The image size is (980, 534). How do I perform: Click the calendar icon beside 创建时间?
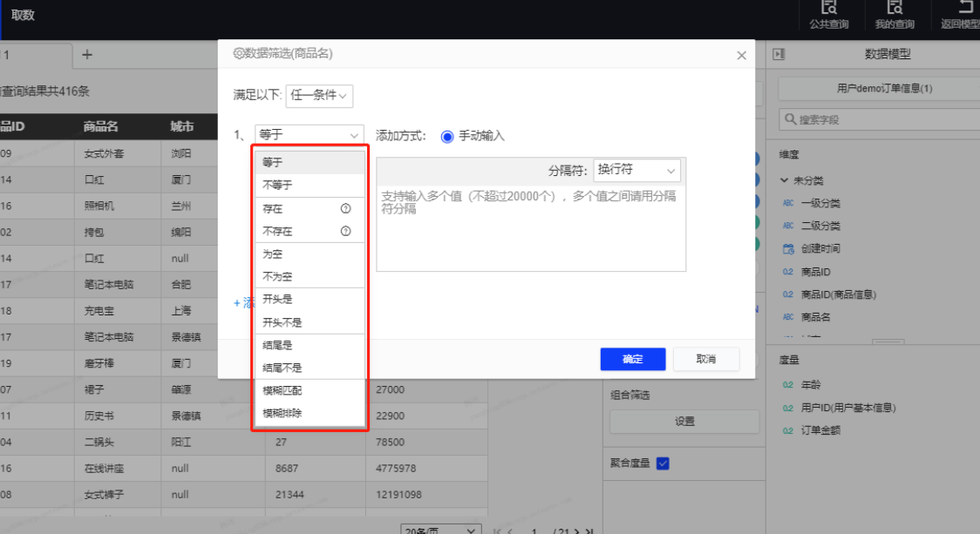[x=788, y=249]
